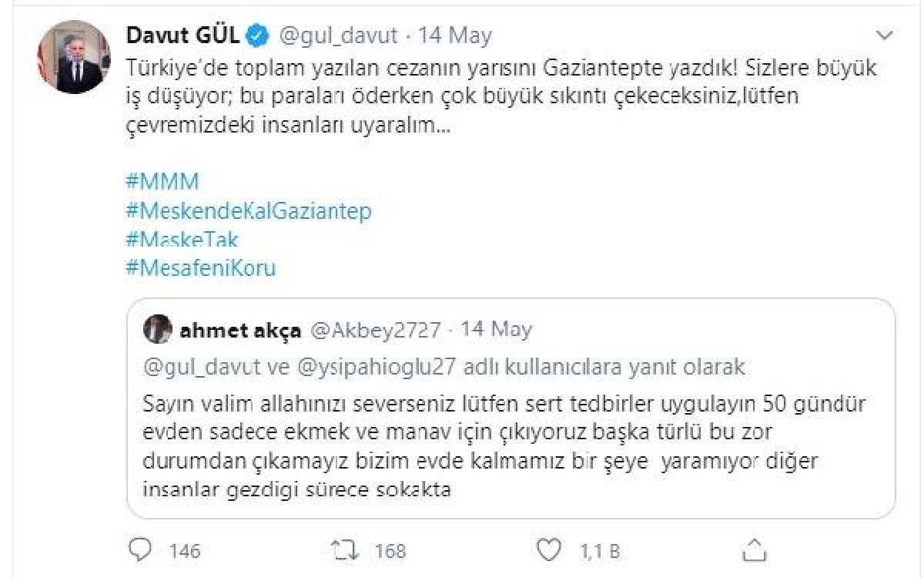Open the #MeskendeKalGaziantep hashtag
Screen dimensions: 924x578
coord(250,210)
